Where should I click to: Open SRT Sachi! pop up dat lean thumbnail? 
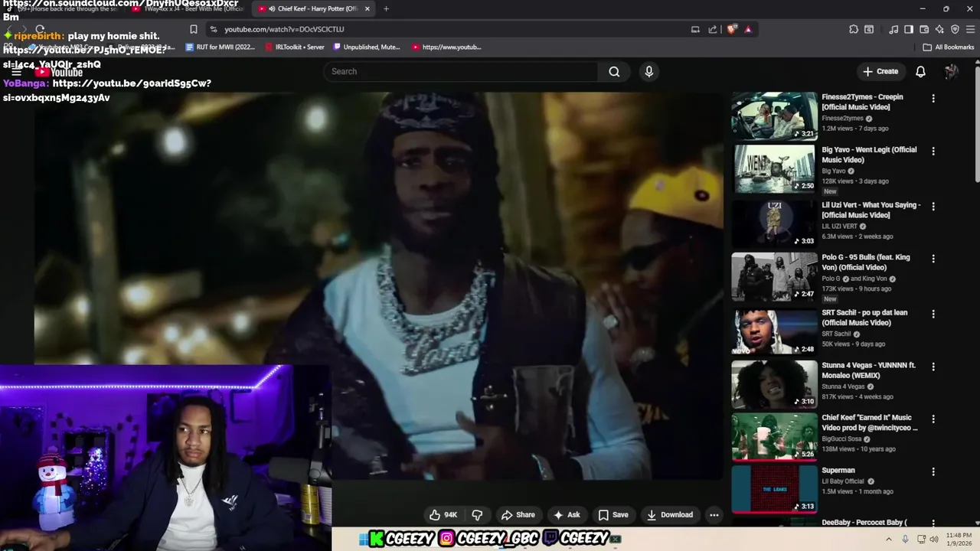pos(774,331)
